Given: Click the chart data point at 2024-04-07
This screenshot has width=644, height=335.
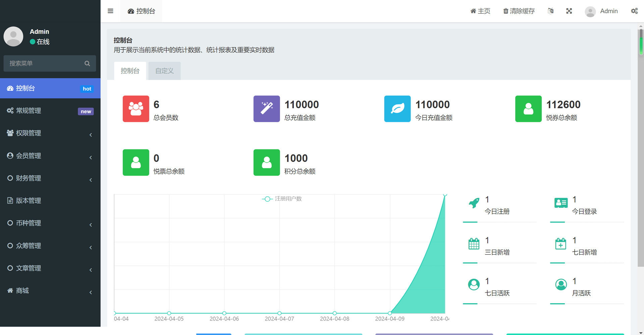Looking at the screenshot, I should (x=279, y=313).
